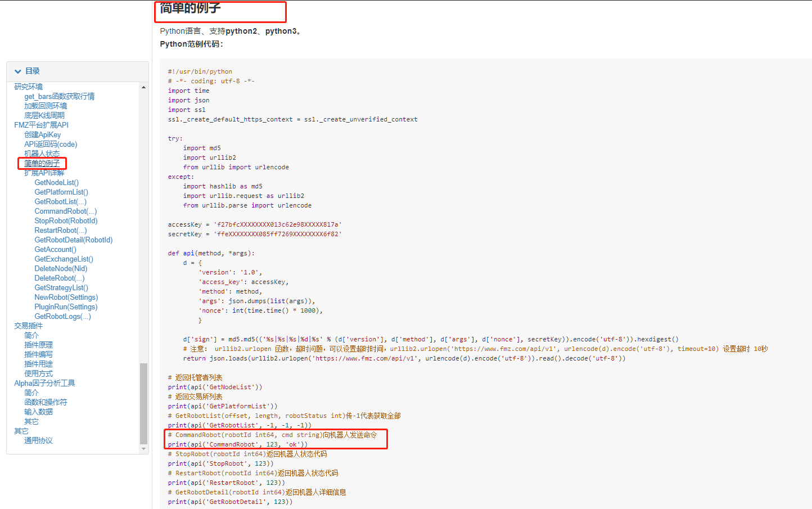The height and width of the screenshot is (509, 812).
Task: Select 其它 under Alpha因子分析工具
Action: point(31,421)
